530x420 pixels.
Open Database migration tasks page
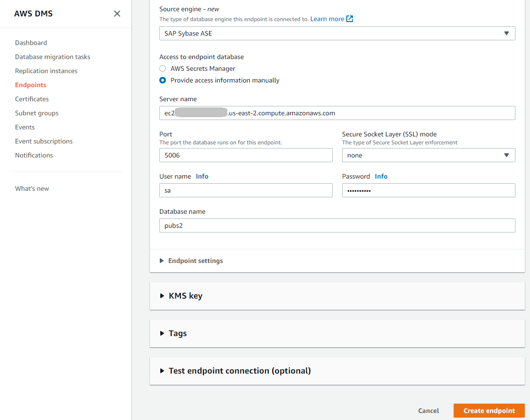tap(52, 57)
